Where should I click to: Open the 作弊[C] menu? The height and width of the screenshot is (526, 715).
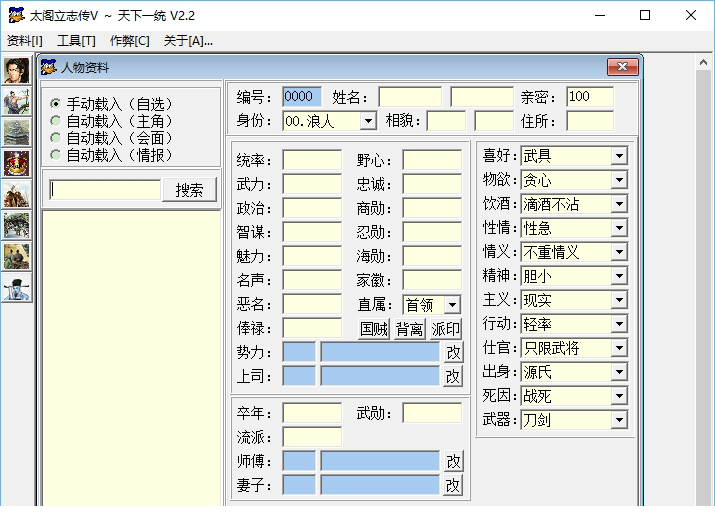point(130,41)
